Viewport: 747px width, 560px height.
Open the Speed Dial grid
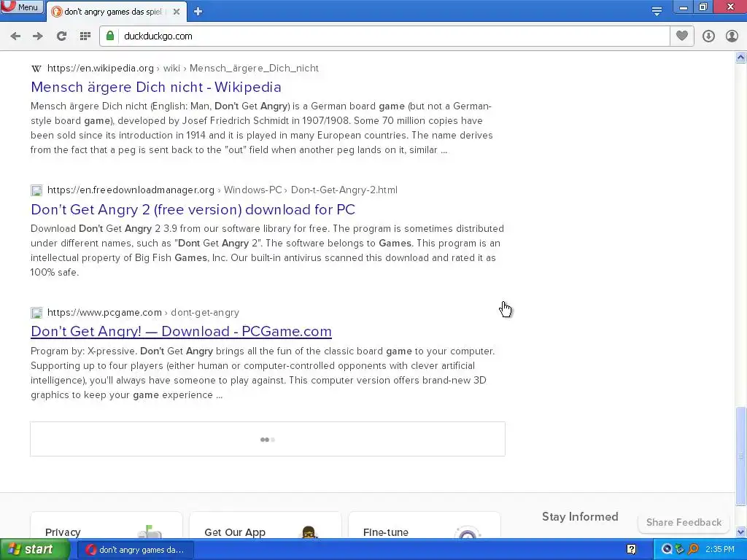[85, 36]
